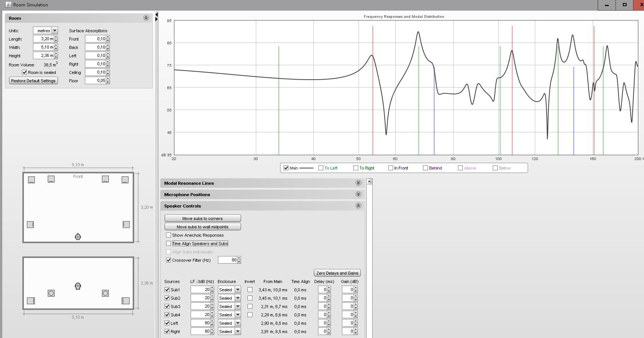Increase the room Length stepper value
This screenshot has width=644, height=338.
[56, 37]
